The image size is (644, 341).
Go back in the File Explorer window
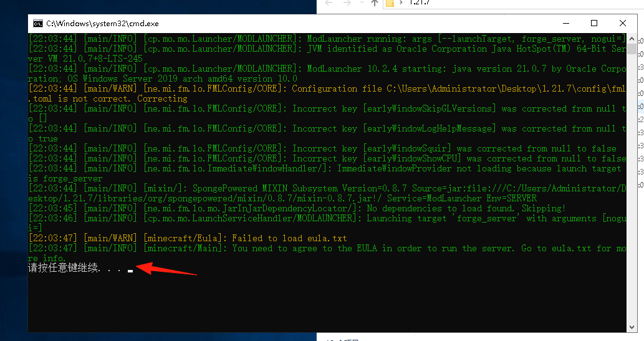pos(329,3)
